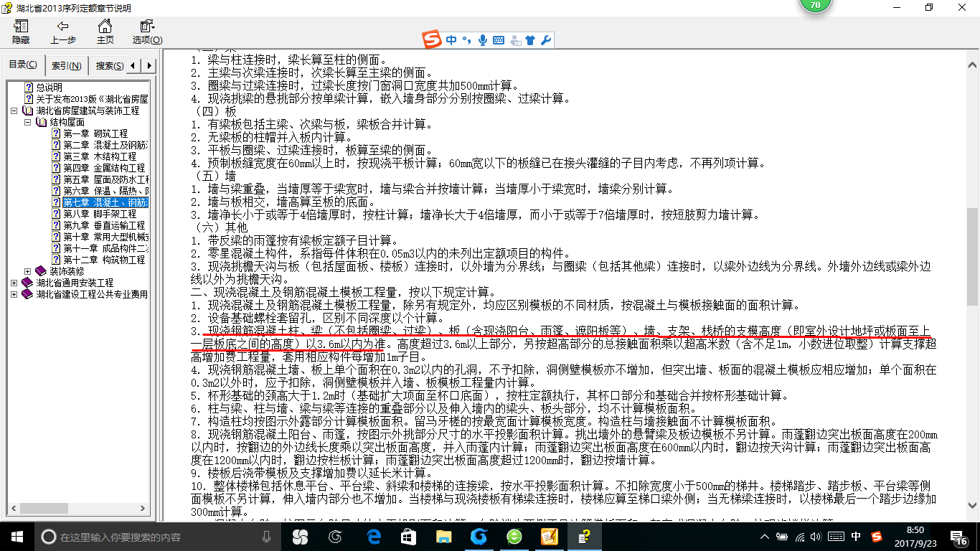
Task: Click the help viewer taskbar icon
Action: point(585,537)
